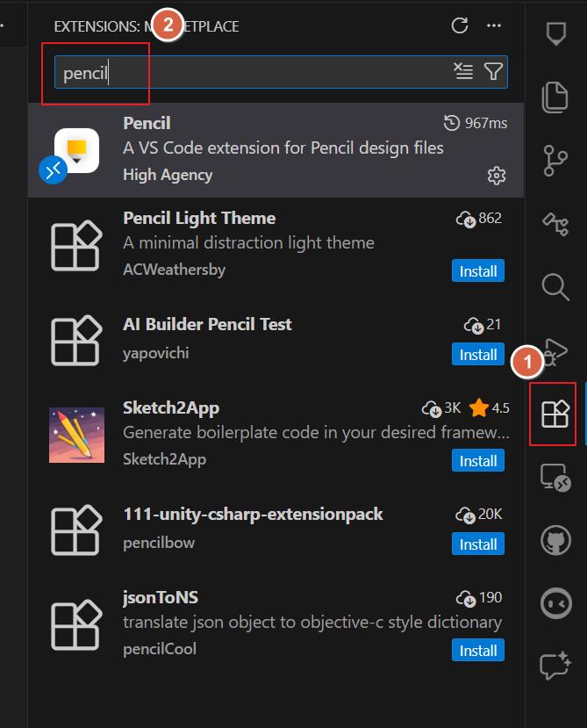This screenshot has height=728, width=587.
Task: Install AI Builder Pencil Test extension
Action: pyautogui.click(x=478, y=355)
